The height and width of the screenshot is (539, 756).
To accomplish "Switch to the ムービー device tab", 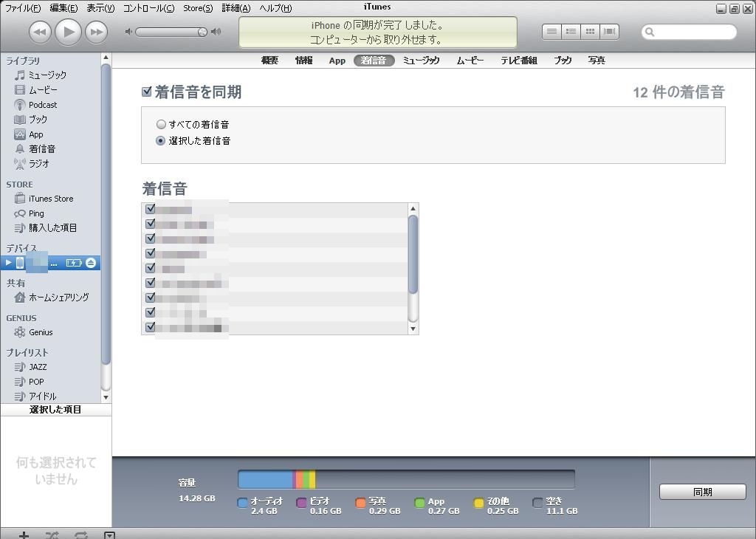I will click(470, 61).
